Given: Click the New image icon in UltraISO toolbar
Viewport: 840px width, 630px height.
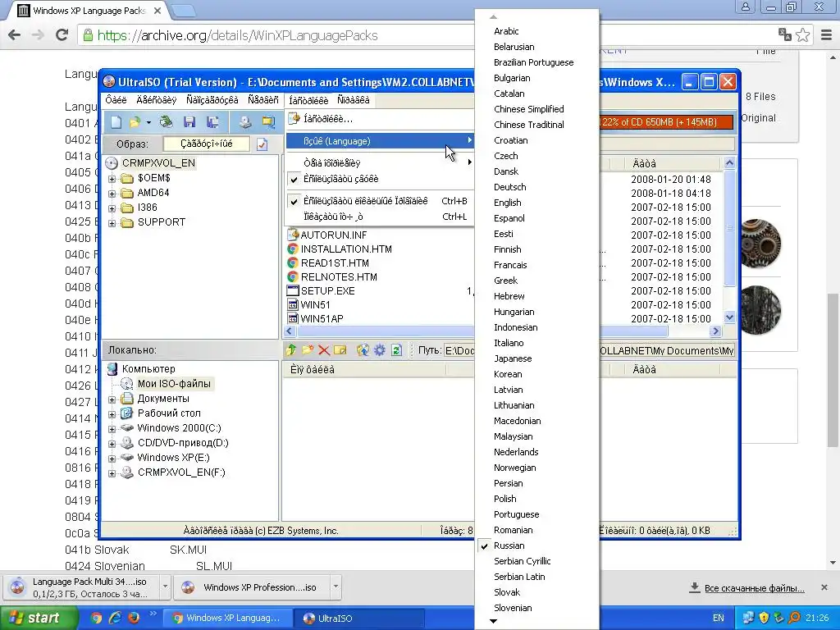Looking at the screenshot, I should (x=116, y=122).
